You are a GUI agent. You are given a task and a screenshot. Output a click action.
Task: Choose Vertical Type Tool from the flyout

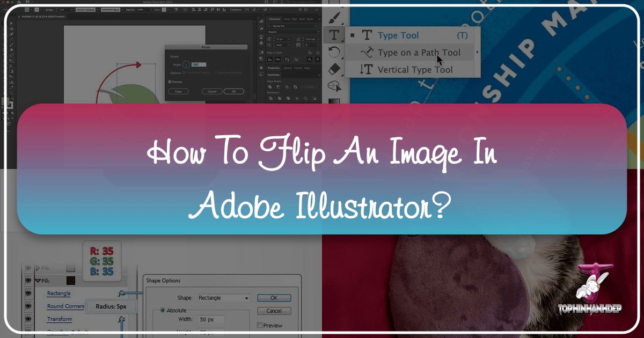point(416,69)
